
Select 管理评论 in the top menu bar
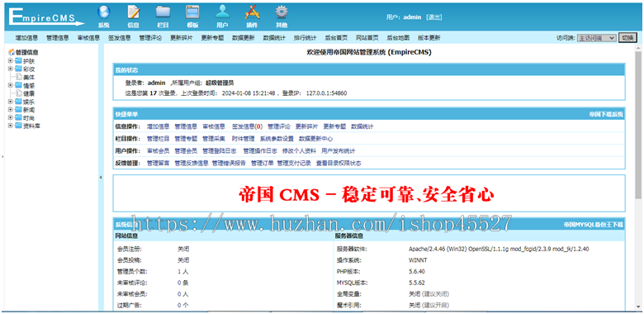pyautogui.click(x=150, y=38)
